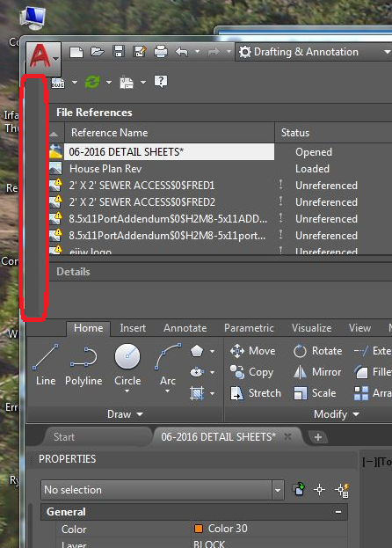This screenshot has height=548, width=392.
Task: Select the Stretch tool
Action: [x=256, y=393]
